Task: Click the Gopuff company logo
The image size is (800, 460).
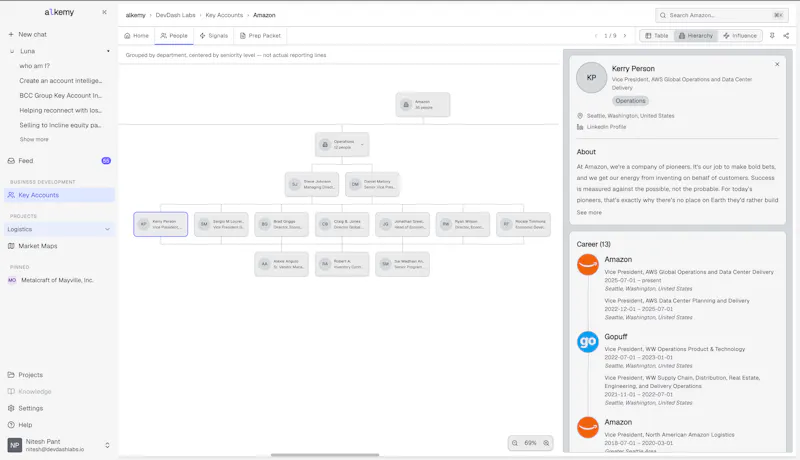Action: click(x=588, y=342)
